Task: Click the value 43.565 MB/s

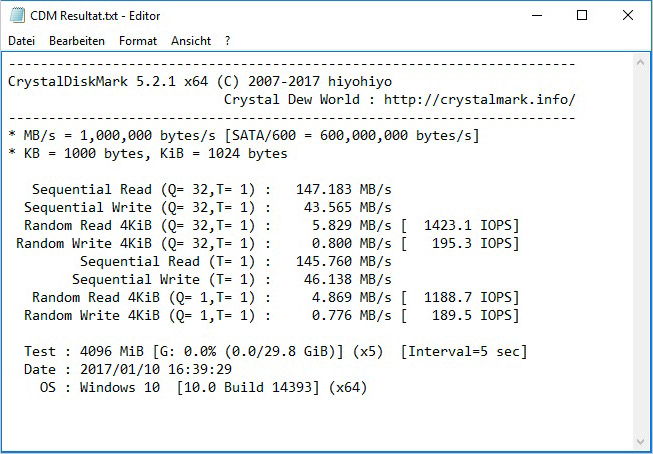Action: (348, 207)
